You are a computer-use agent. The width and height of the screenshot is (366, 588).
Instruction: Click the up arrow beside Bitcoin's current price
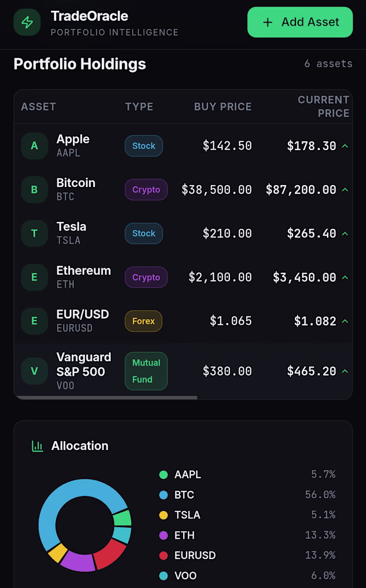pos(345,190)
